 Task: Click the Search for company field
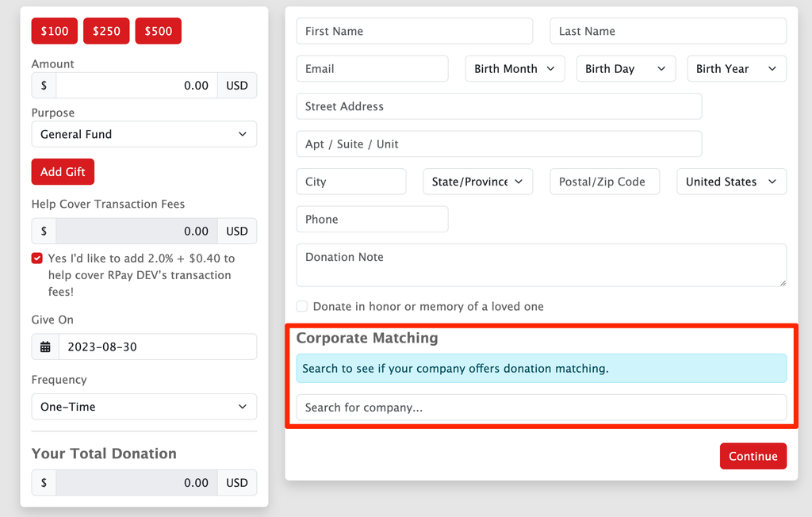(x=541, y=408)
